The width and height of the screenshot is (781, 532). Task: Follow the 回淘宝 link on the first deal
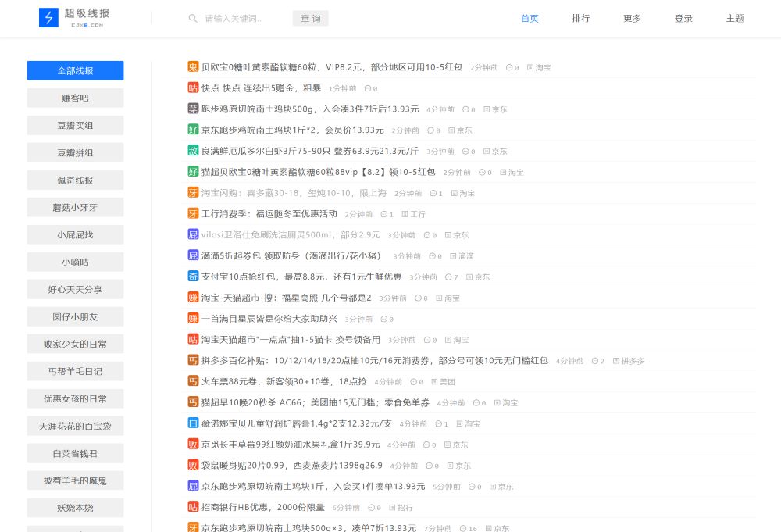(x=540, y=67)
